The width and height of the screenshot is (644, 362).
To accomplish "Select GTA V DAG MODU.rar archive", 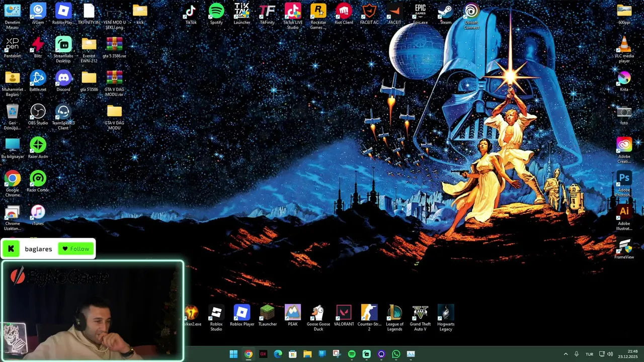I will tap(114, 82).
